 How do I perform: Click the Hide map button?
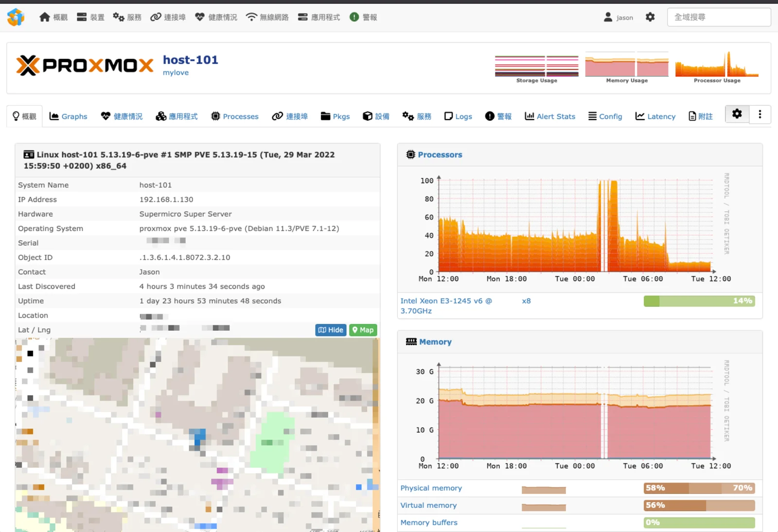pos(331,330)
